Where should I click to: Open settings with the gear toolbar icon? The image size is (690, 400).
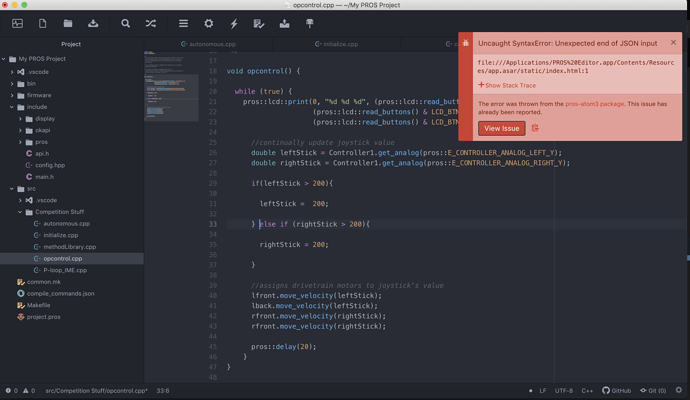pyautogui.click(x=209, y=23)
